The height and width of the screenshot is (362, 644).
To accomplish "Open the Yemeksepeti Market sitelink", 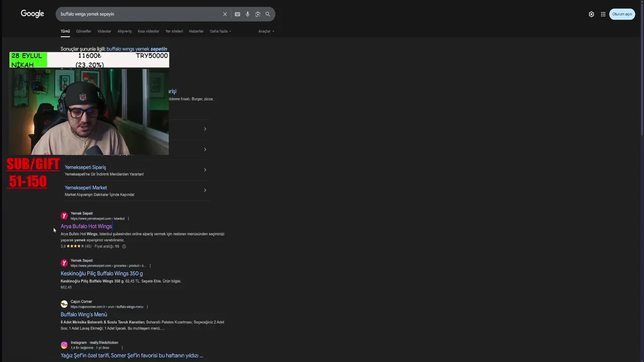I will 86,188.
